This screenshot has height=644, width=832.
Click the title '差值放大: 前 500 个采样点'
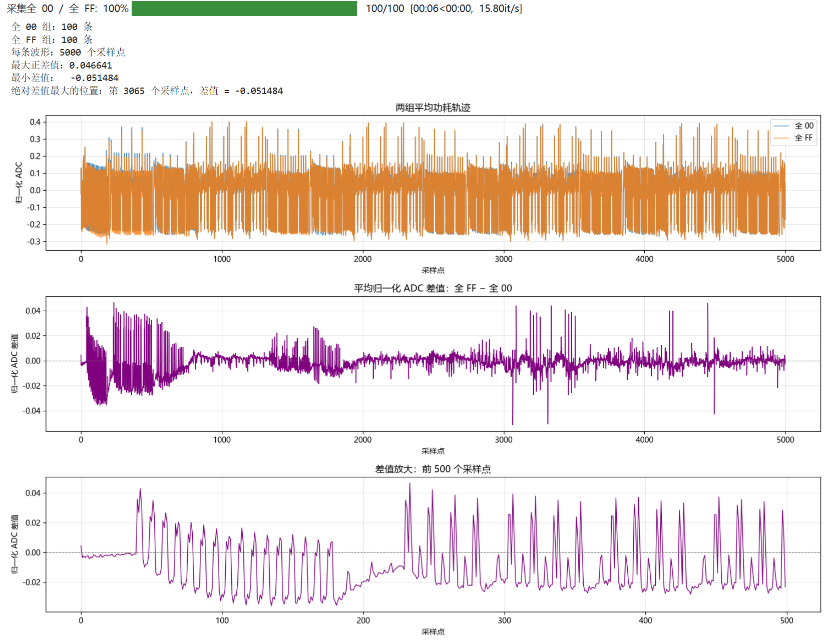tap(433, 469)
